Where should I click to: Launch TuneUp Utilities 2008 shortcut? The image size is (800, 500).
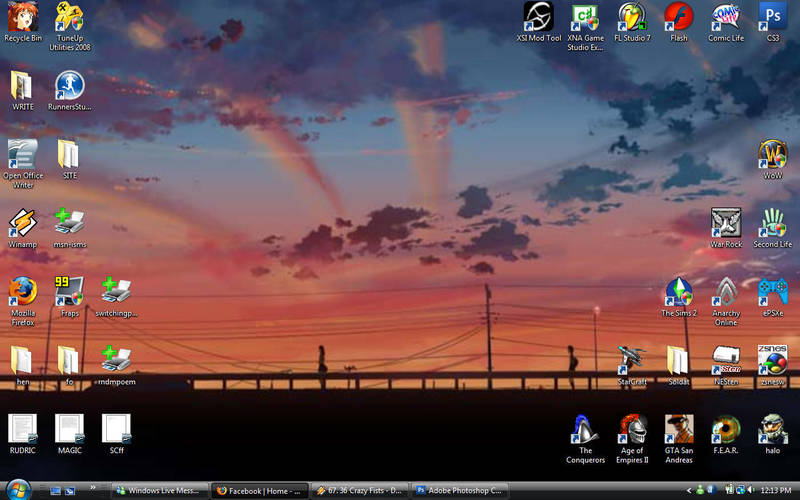(x=69, y=26)
